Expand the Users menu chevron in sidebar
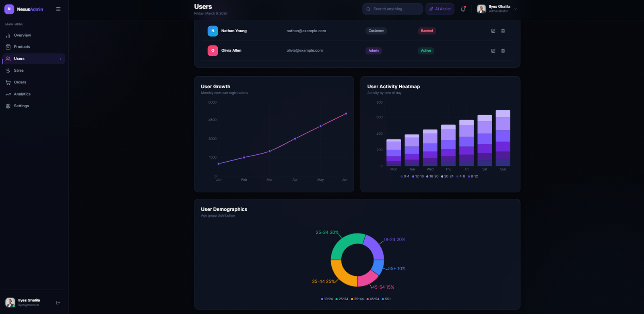 click(60, 59)
